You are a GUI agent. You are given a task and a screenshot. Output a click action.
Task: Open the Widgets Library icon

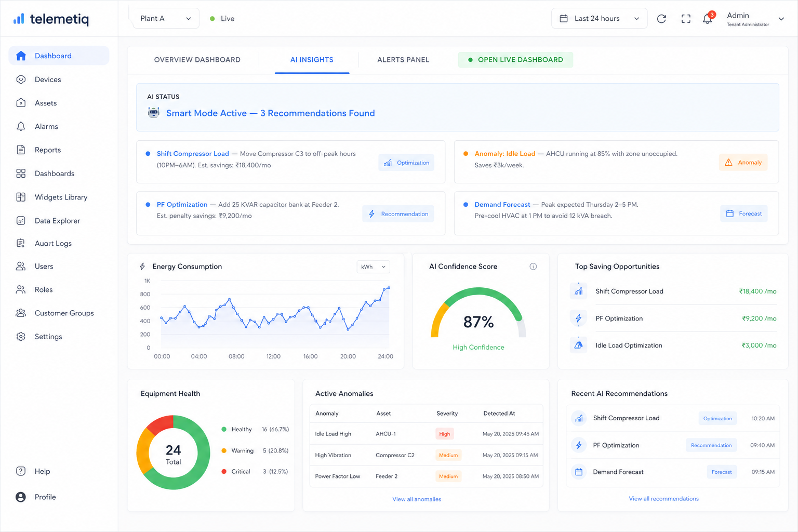(21, 197)
